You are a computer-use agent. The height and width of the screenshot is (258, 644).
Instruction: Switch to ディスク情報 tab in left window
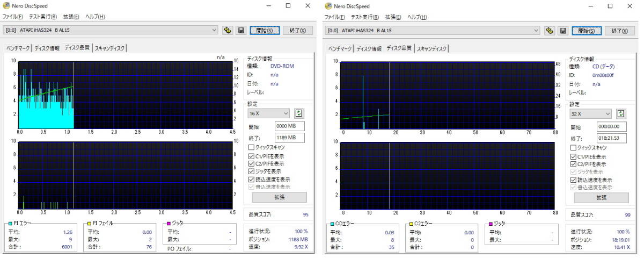click(47, 48)
